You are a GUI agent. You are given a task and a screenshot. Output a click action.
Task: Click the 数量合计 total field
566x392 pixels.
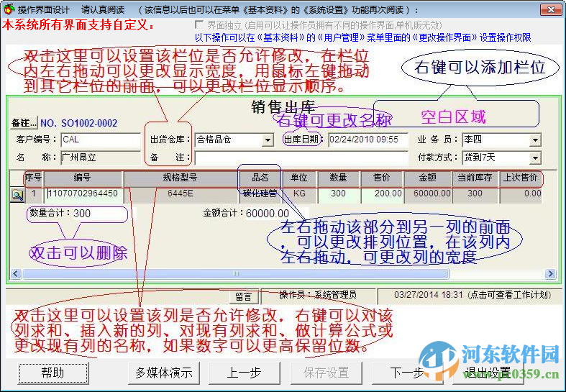(x=100, y=214)
